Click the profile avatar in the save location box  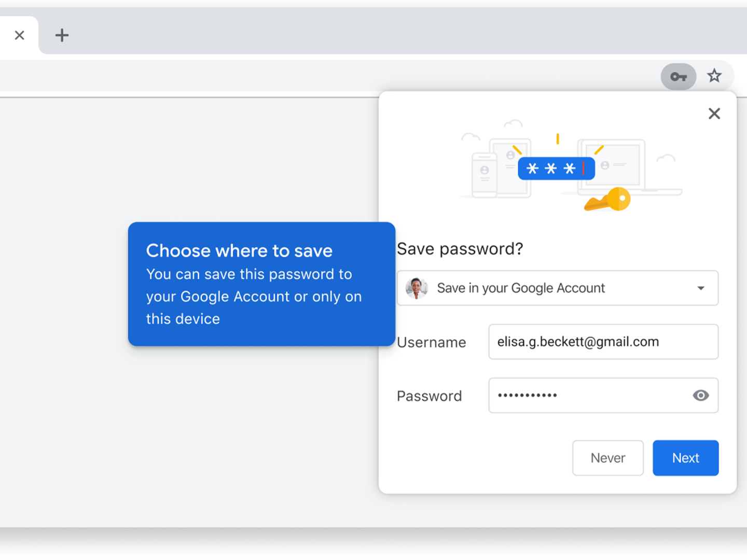(x=417, y=288)
